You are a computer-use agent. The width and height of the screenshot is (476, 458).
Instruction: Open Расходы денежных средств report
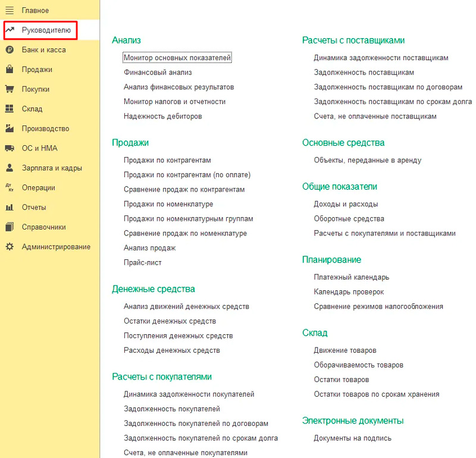pyautogui.click(x=172, y=350)
